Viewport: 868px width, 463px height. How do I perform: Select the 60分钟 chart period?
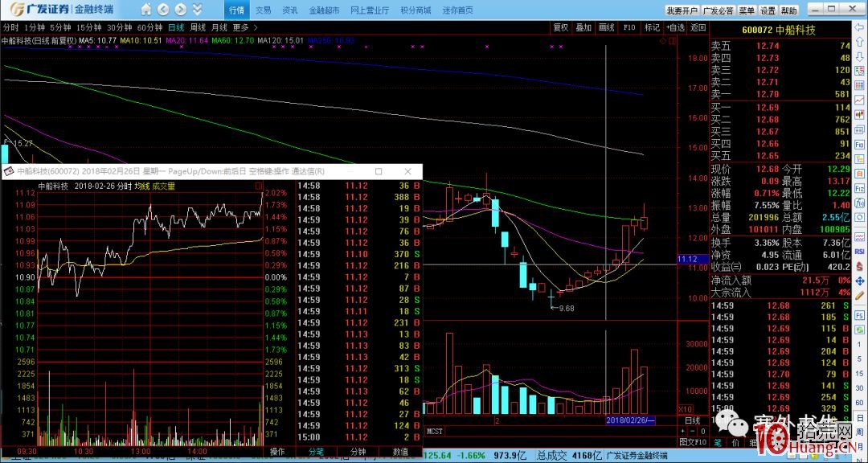point(149,27)
